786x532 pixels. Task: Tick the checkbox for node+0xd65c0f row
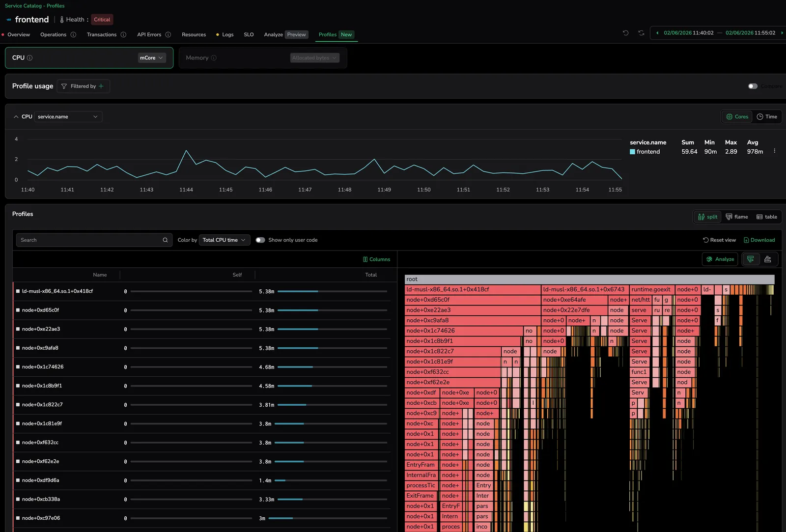tap(18, 310)
